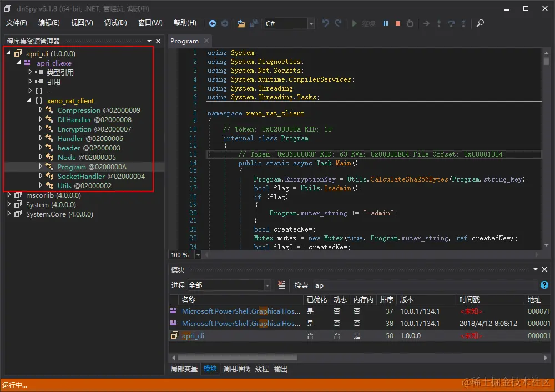Click code editor vertical scrollbar thumb
Image resolution: width=555 pixels, height=392 pixels.
point(546,61)
